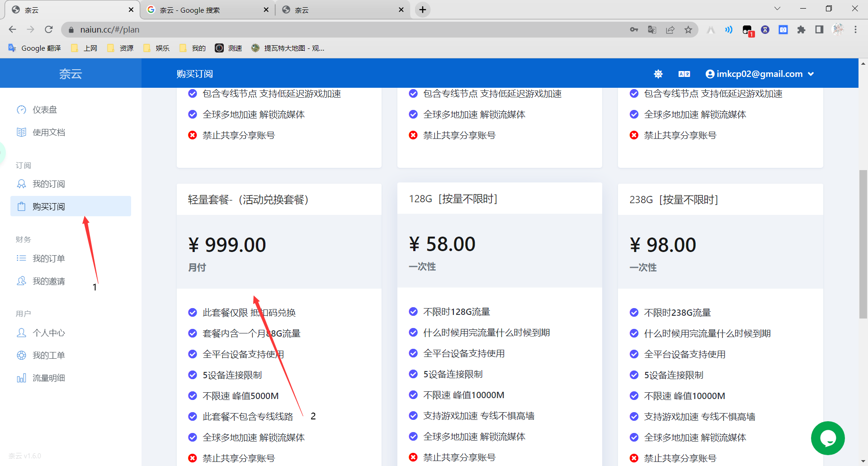
Task: Toggle dark mode sun icon in header
Action: tap(658, 74)
